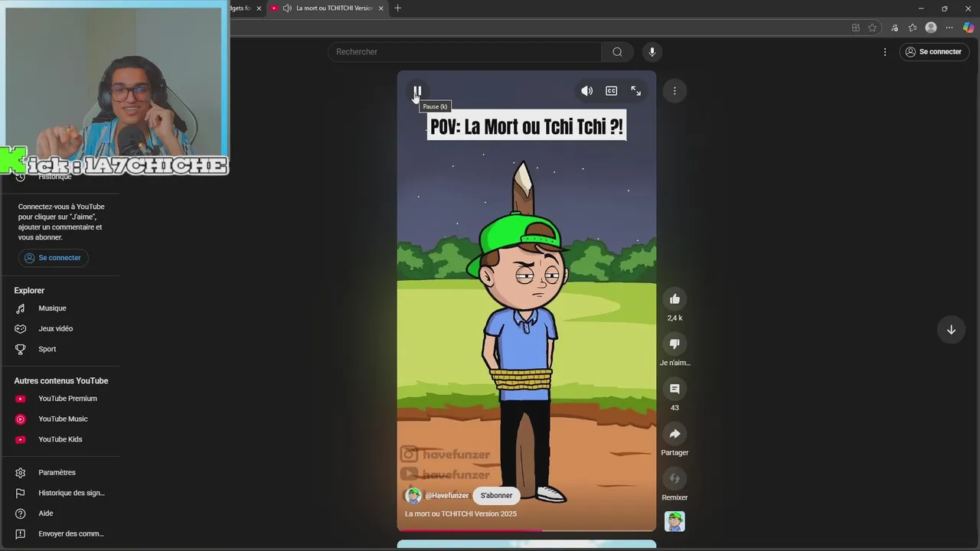Click the music note icon beside Musique
This screenshot has height=551, width=980.
click(21, 308)
